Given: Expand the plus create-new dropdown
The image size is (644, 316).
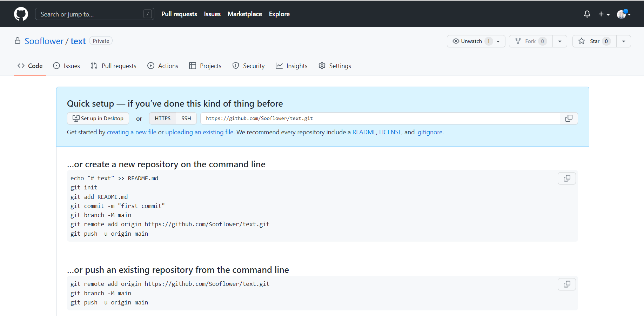Looking at the screenshot, I should pyautogui.click(x=604, y=14).
